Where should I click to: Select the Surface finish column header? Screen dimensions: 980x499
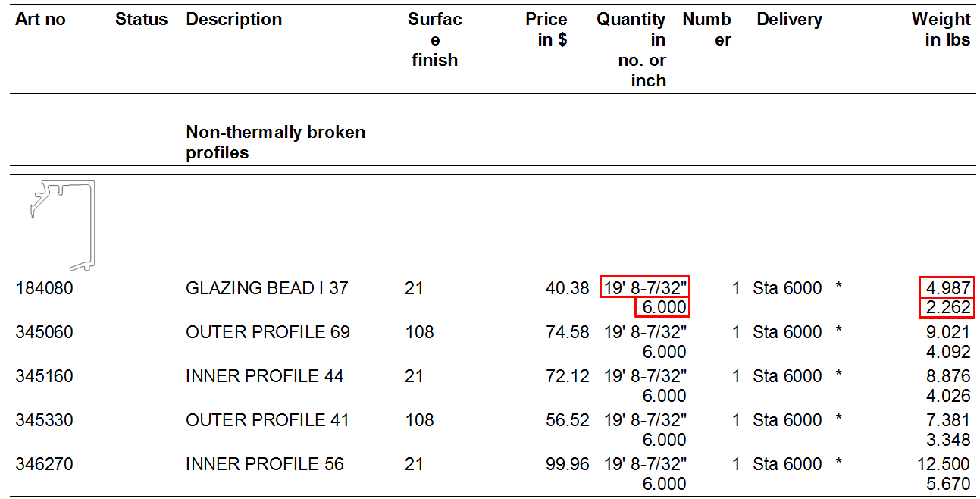pyautogui.click(x=434, y=39)
